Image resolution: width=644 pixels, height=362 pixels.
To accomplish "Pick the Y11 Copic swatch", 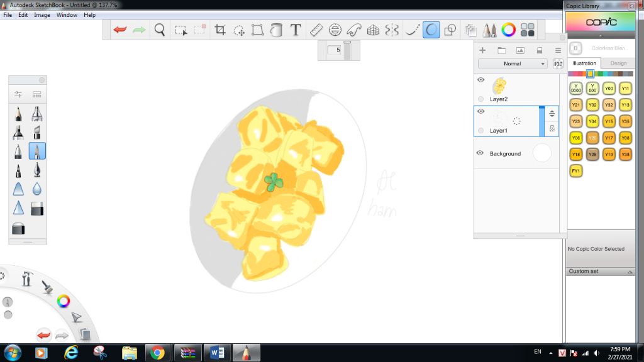I will point(625,88).
